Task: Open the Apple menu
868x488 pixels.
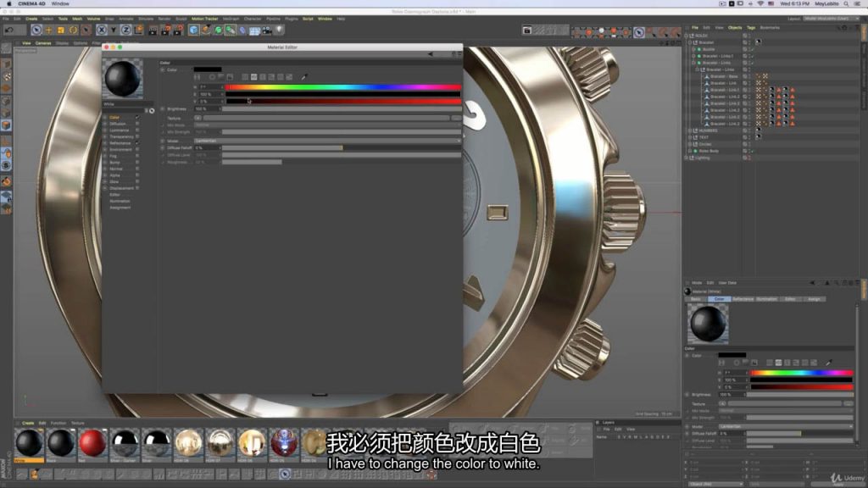Action: pos(8,4)
